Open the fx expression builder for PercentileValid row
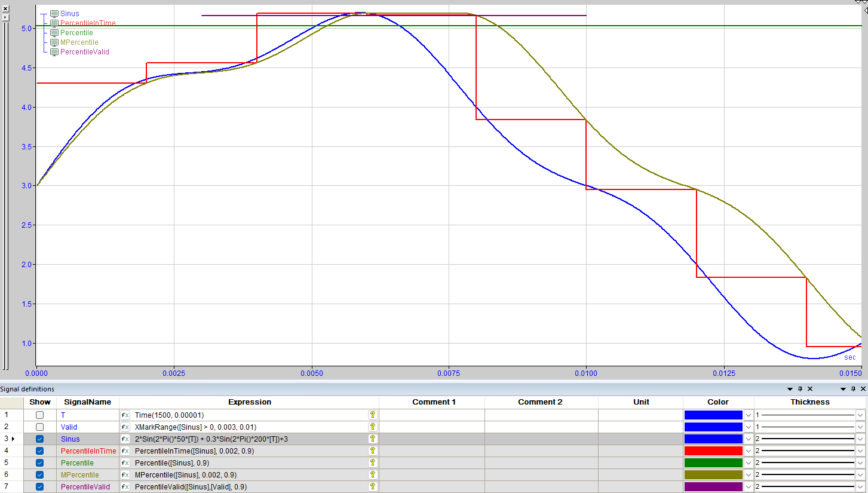Viewport: 868px width, 493px height. click(x=125, y=486)
